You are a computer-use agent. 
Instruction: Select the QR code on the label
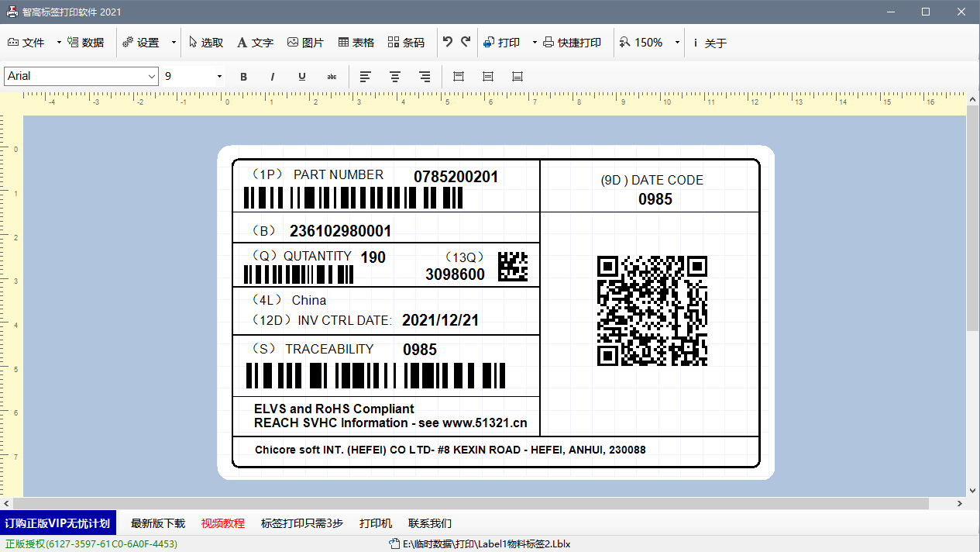pos(652,311)
